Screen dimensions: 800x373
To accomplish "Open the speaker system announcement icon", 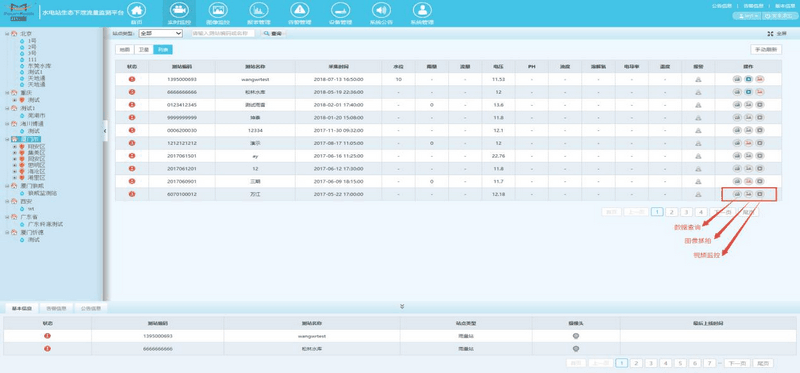I will pos(381,10).
